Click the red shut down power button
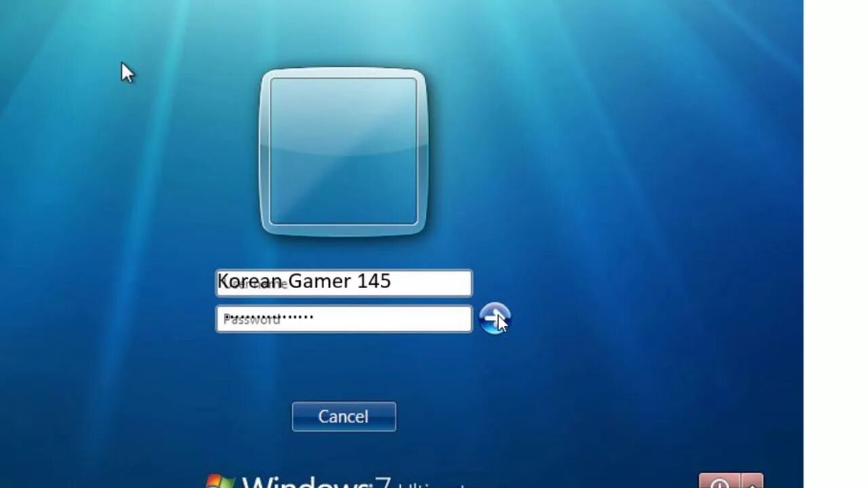 720,482
